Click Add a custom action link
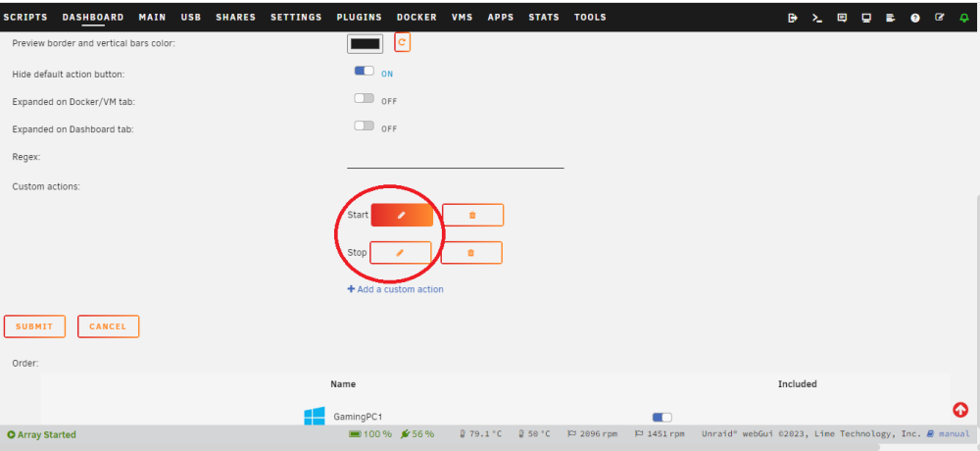Viewport: 980px width, 451px height. click(396, 289)
